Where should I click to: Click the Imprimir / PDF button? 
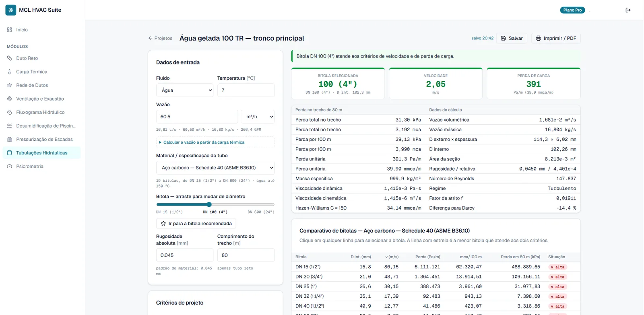[x=556, y=38]
